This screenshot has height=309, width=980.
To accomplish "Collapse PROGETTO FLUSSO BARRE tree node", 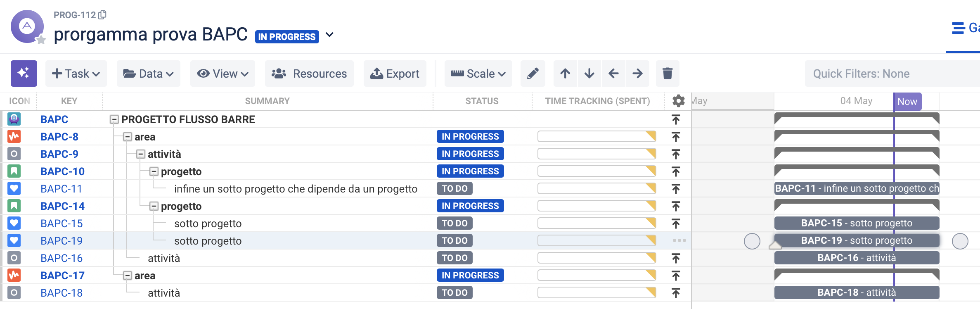I will click(114, 119).
